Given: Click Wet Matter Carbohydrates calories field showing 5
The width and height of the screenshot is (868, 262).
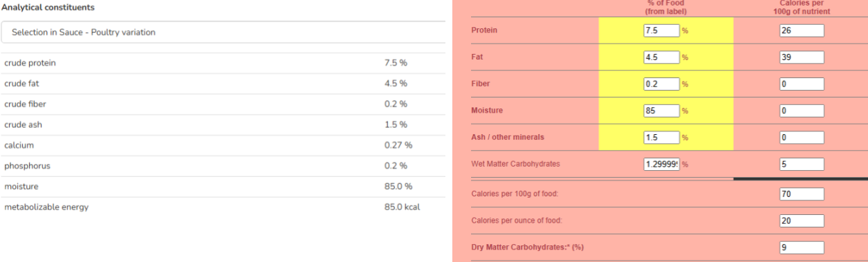Looking at the screenshot, I should point(802,165).
